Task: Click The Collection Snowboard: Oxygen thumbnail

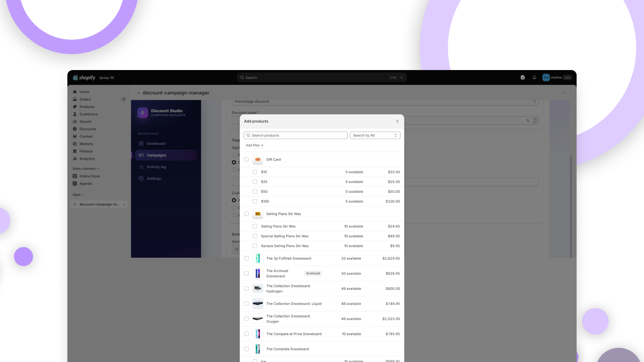Action: point(258,319)
